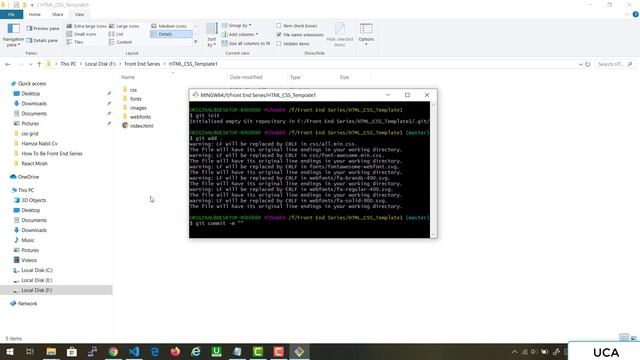Choose List layout option
The image size is (640, 360).
point(116,34)
